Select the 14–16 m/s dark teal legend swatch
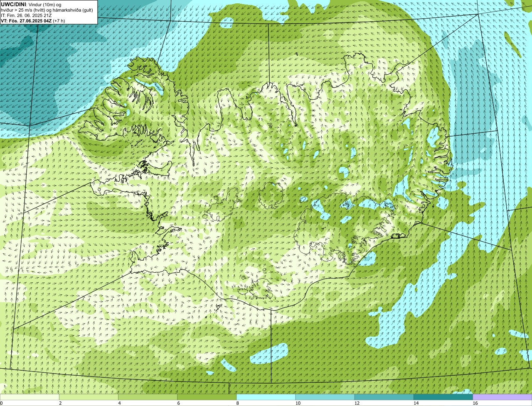 pyautogui.click(x=443, y=397)
